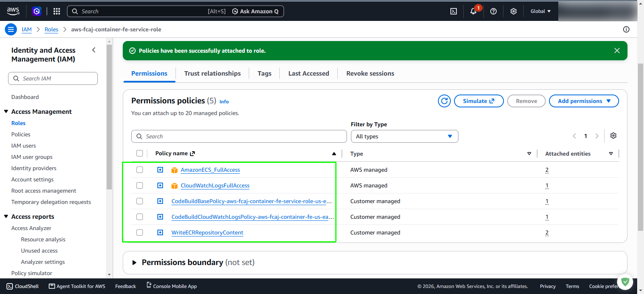Viewport: 644px width, 294px height.
Task: Open the Global region selector
Action: pyautogui.click(x=541, y=11)
